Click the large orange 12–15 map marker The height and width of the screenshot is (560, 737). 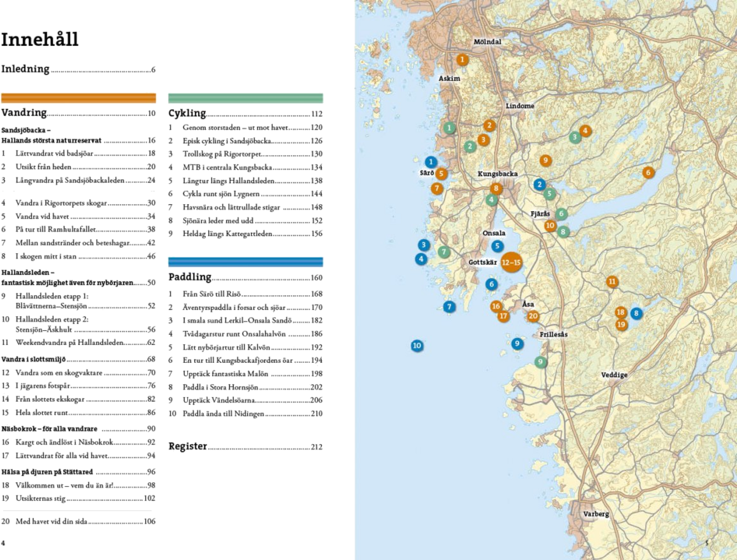click(x=511, y=262)
